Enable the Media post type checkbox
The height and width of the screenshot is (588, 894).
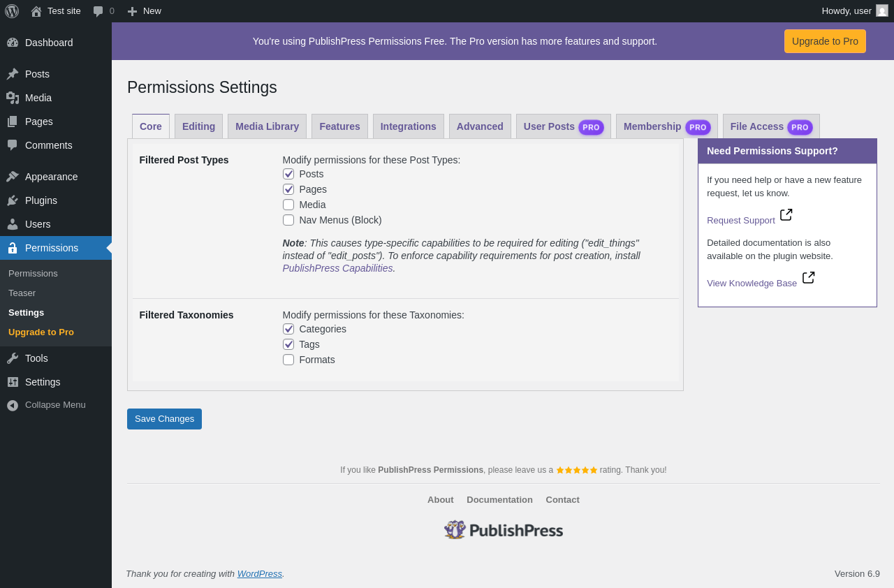pyautogui.click(x=288, y=205)
